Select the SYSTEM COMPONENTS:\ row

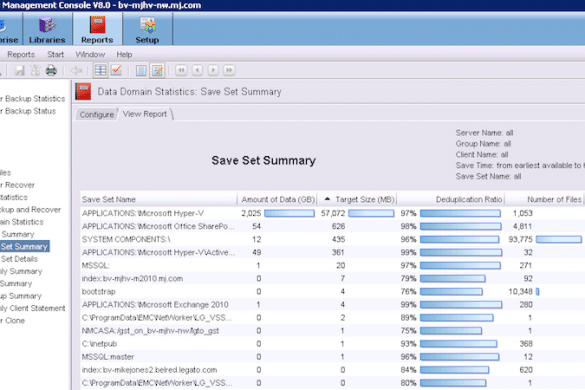[x=332, y=239]
